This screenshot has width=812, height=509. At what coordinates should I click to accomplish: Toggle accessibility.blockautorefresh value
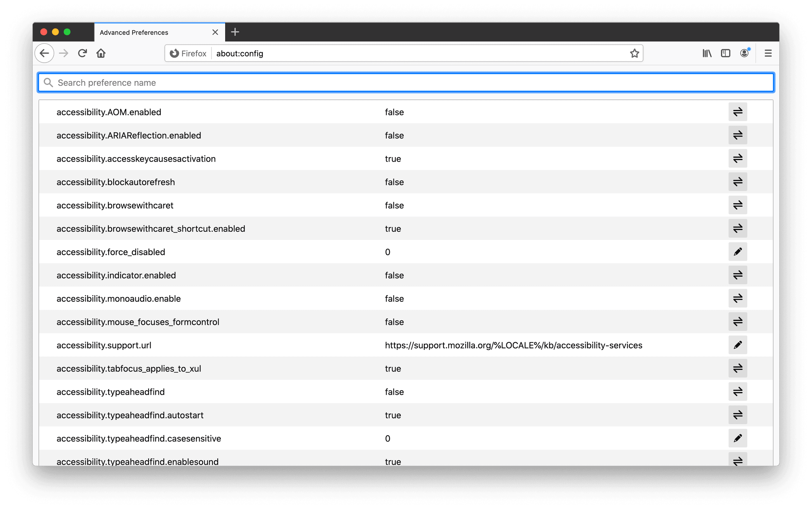(737, 182)
